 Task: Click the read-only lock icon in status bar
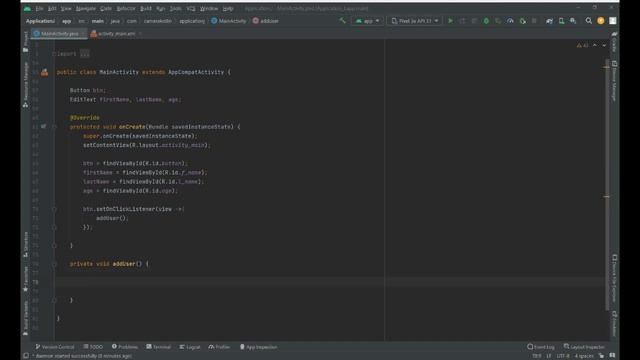coord(601,356)
